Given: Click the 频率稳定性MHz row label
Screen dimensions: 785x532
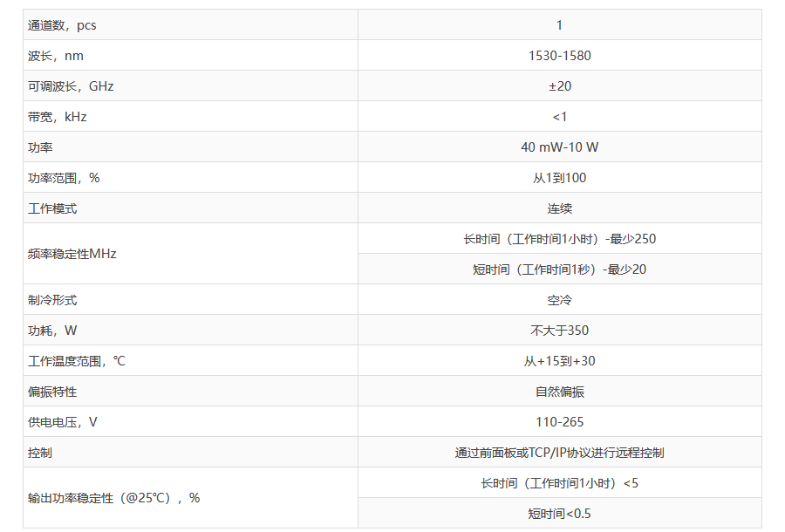Looking at the screenshot, I should (x=72, y=254).
